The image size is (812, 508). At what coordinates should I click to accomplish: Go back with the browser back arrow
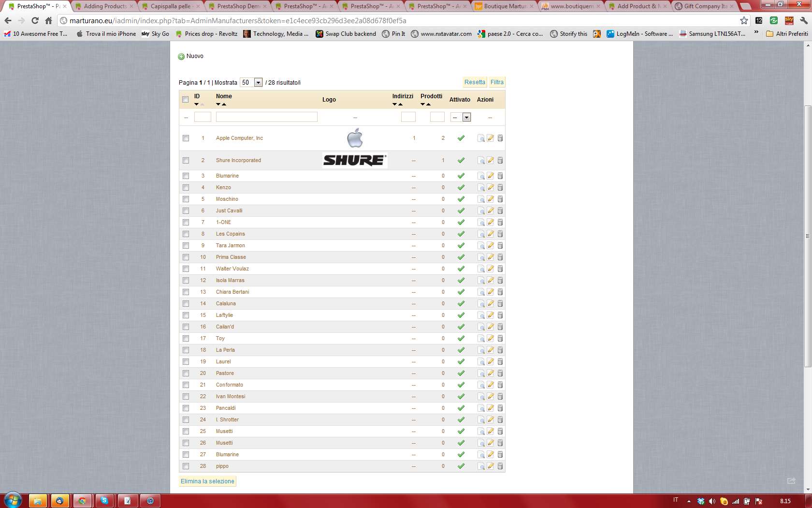pos(8,20)
